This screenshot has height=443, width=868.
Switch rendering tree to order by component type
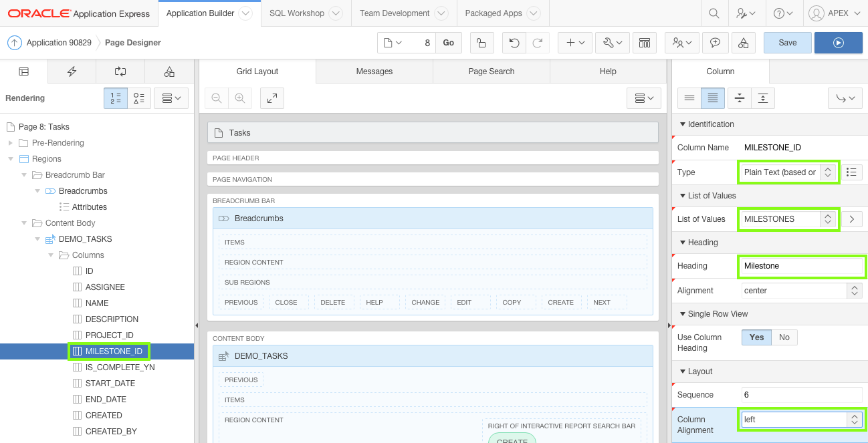pyautogui.click(x=138, y=98)
